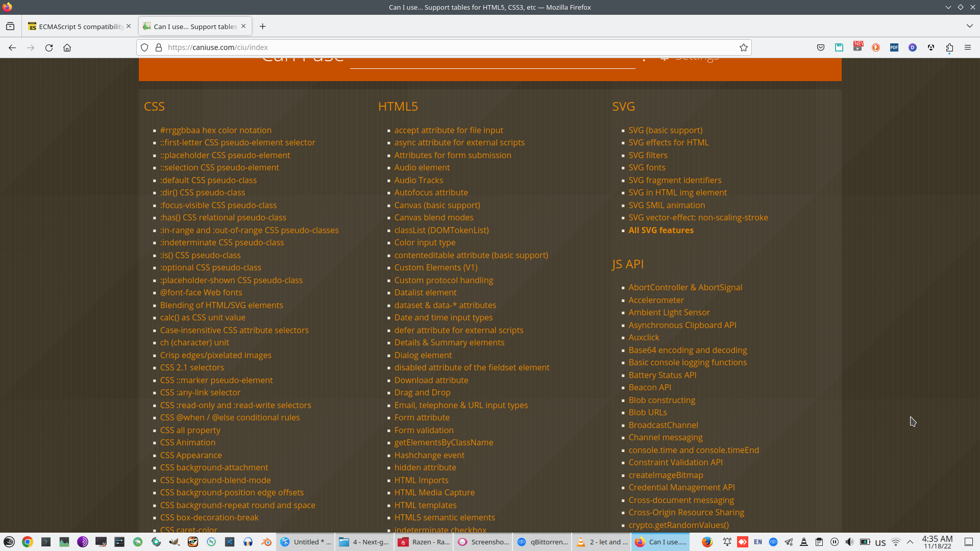
Task: Go to the Firefox home page
Action: [67, 47]
